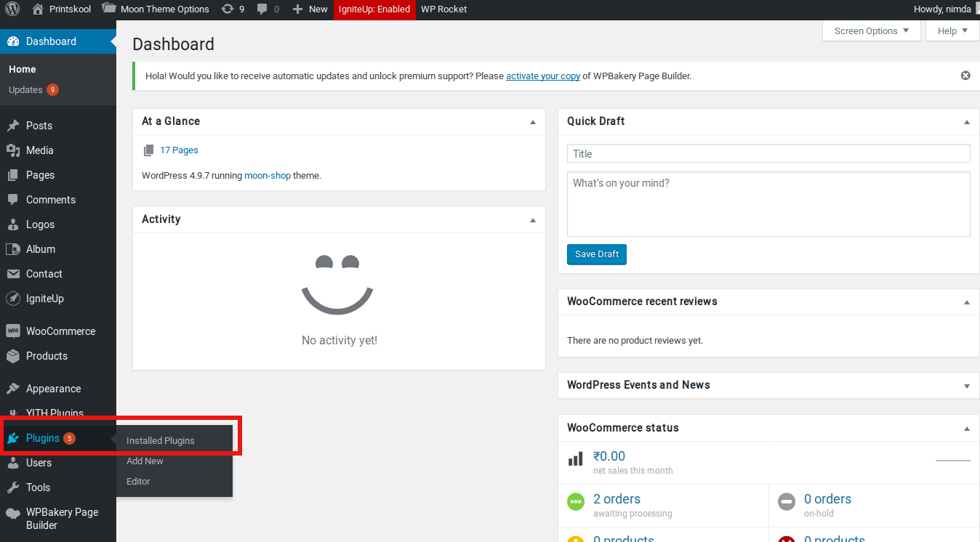This screenshot has height=542, width=980.
Task: Click the Logos person icon
Action: (x=13, y=225)
